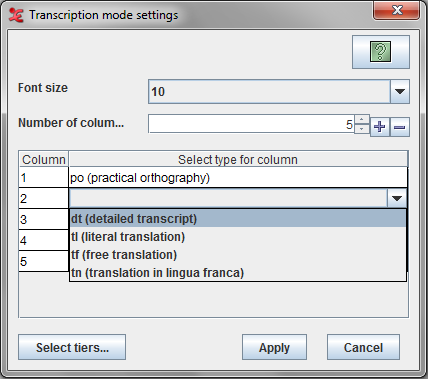Expand the Font size dropdown arrow
The image size is (428, 379).
point(400,92)
